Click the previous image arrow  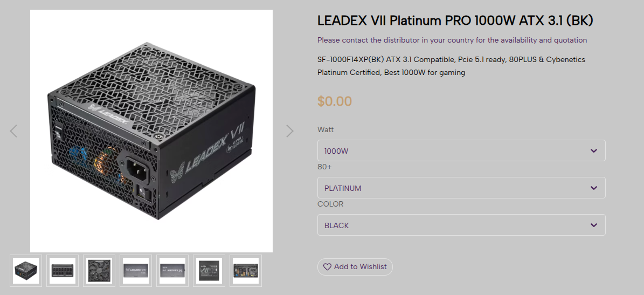(14, 131)
